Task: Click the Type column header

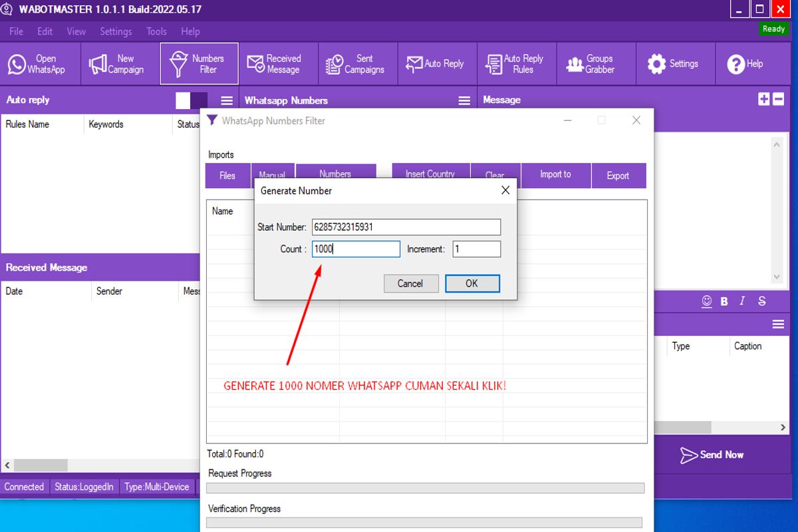Action: click(x=681, y=346)
